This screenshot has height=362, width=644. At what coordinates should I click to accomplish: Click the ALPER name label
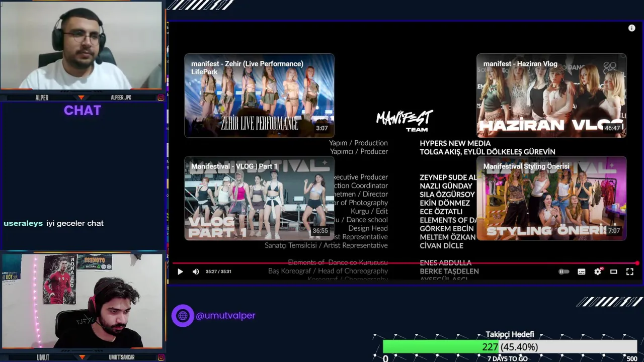[42, 98]
